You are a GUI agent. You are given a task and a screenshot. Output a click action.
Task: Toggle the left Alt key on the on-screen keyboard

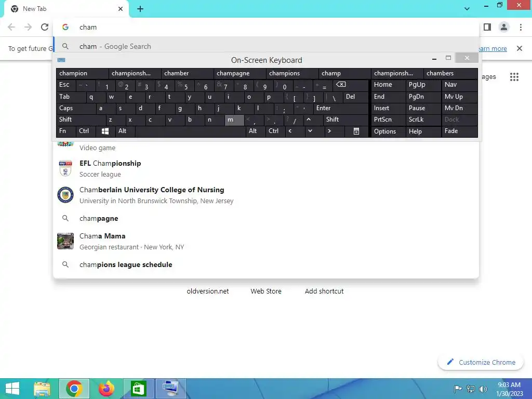pos(125,131)
